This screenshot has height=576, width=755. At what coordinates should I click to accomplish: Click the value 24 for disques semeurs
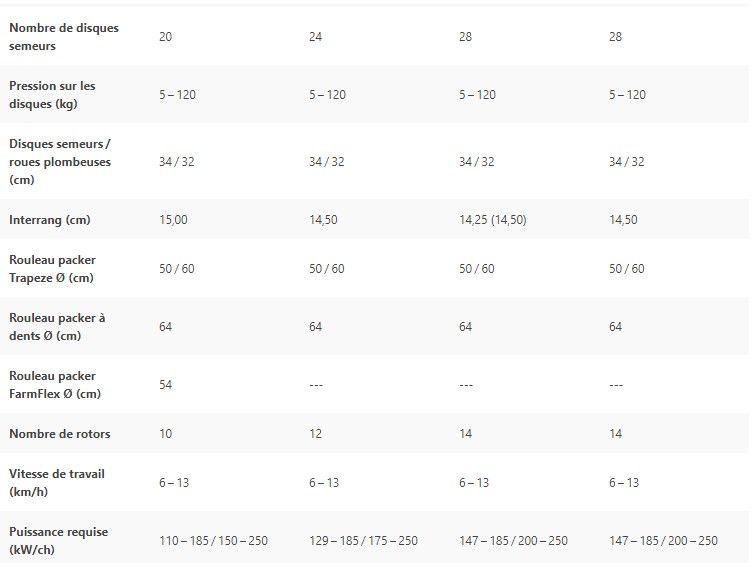tap(315, 37)
